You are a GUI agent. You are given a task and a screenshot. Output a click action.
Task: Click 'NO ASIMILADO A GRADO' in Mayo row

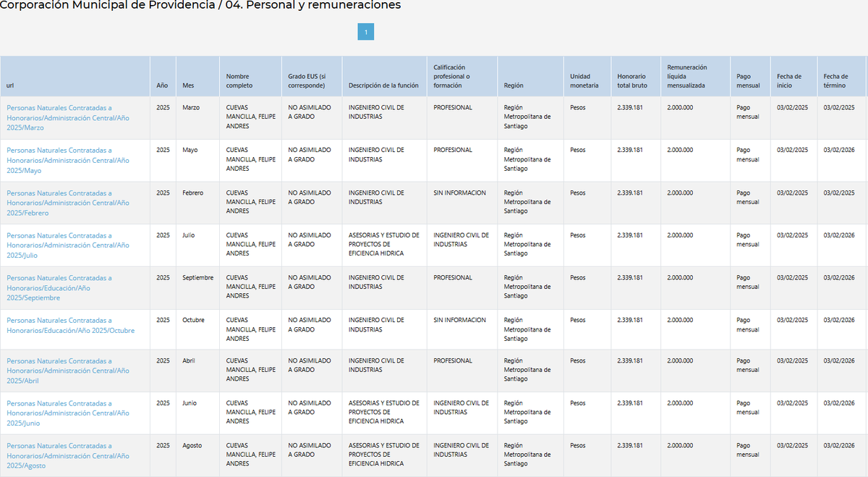click(x=310, y=154)
